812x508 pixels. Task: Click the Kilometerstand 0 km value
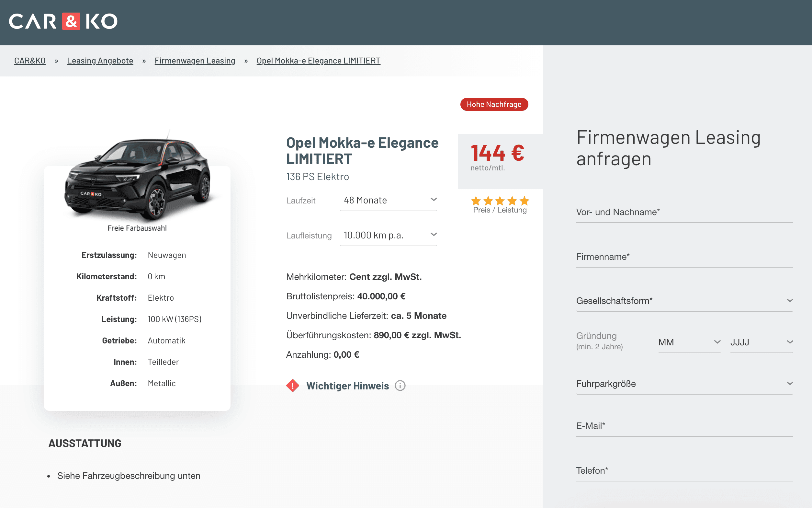(156, 276)
